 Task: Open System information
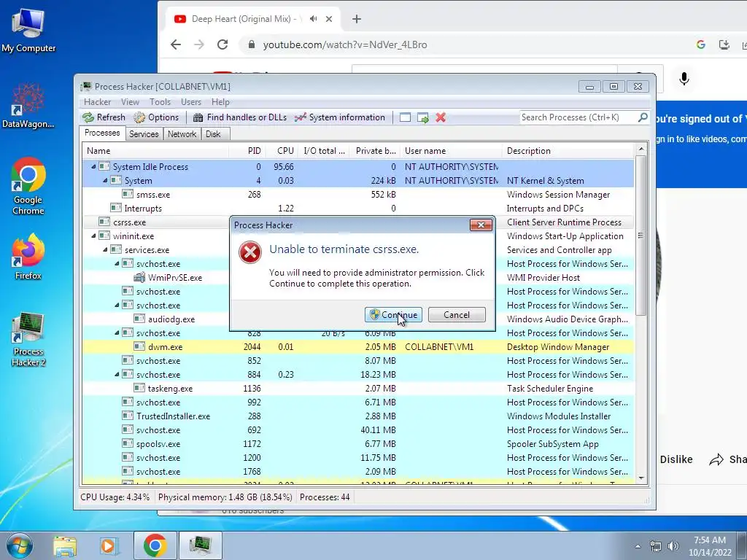click(x=340, y=117)
